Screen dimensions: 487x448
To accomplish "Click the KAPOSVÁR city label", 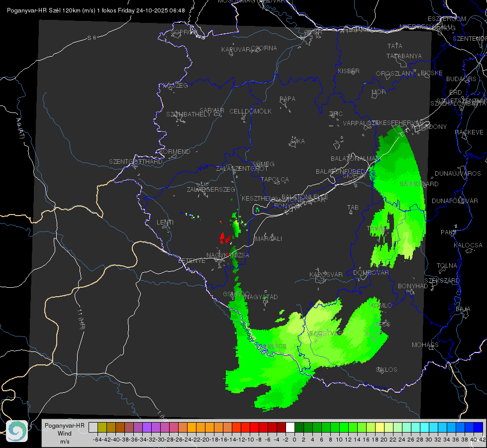I will (326, 274).
